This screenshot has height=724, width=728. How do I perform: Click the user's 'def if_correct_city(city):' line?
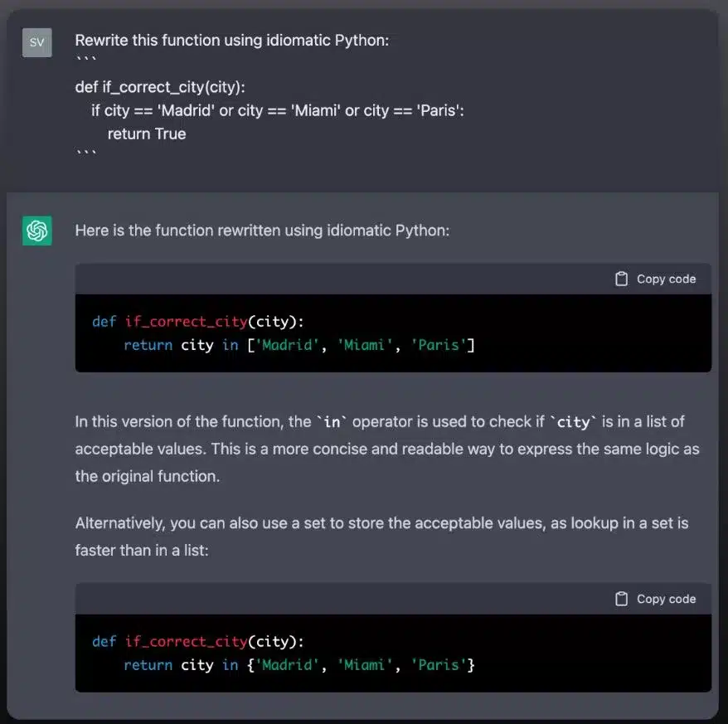(x=160, y=87)
